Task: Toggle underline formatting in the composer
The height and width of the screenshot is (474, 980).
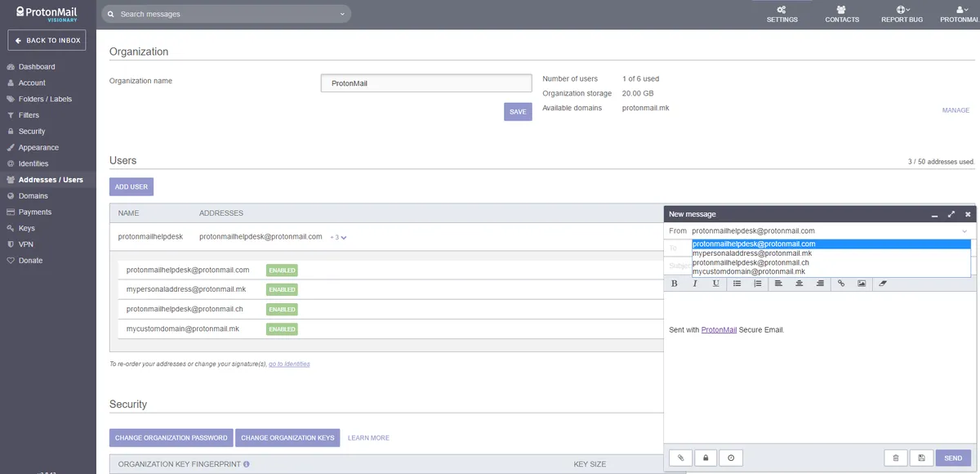Action: pyautogui.click(x=716, y=284)
